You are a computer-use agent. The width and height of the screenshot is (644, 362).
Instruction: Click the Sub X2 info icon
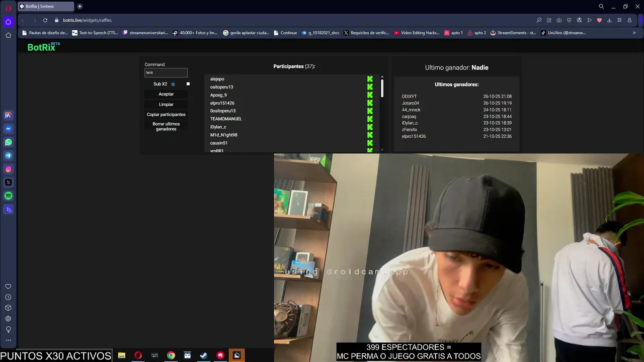[173, 84]
